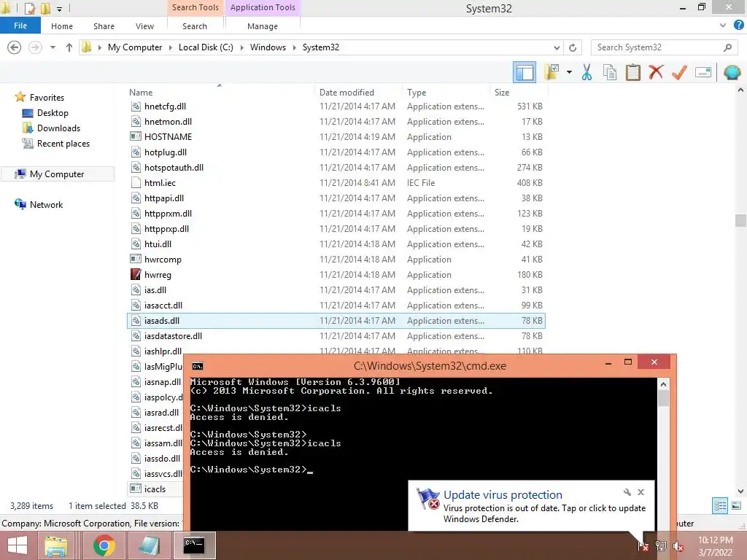Open the Share ribbon tab
747x560 pixels.
[x=104, y=26]
